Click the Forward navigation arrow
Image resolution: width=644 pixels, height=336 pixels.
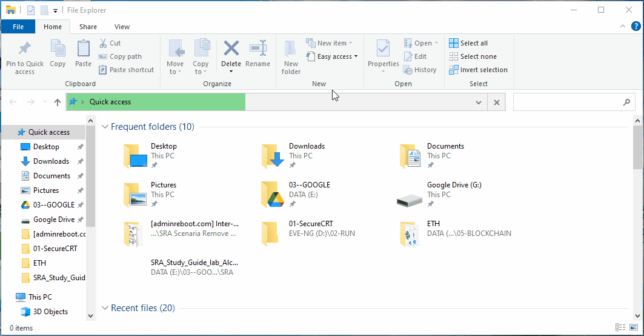tap(31, 102)
